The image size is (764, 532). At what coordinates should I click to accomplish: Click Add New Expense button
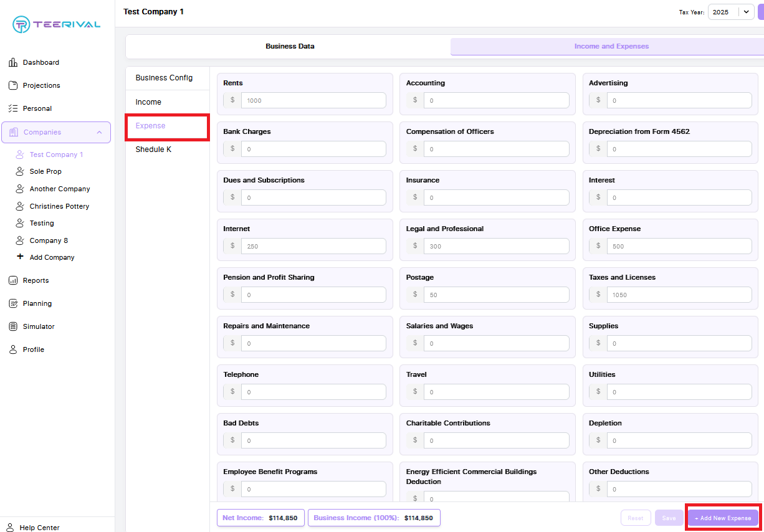point(723,518)
